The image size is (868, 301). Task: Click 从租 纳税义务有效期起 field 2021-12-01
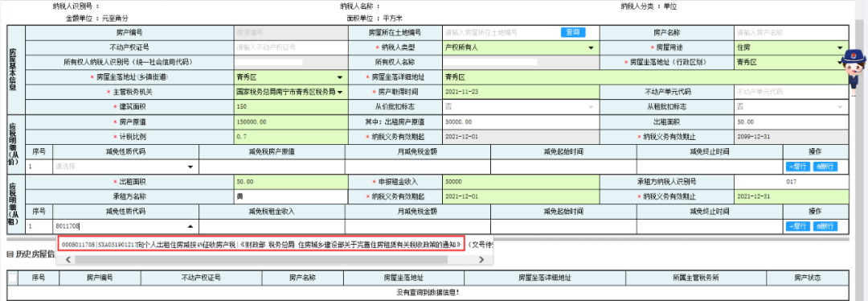522,196
